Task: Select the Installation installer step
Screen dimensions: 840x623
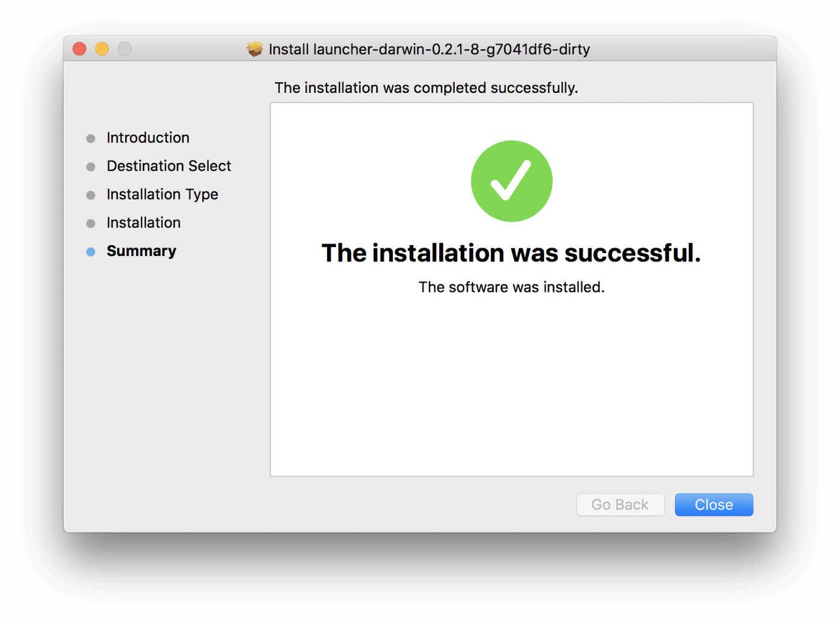Action: point(143,222)
